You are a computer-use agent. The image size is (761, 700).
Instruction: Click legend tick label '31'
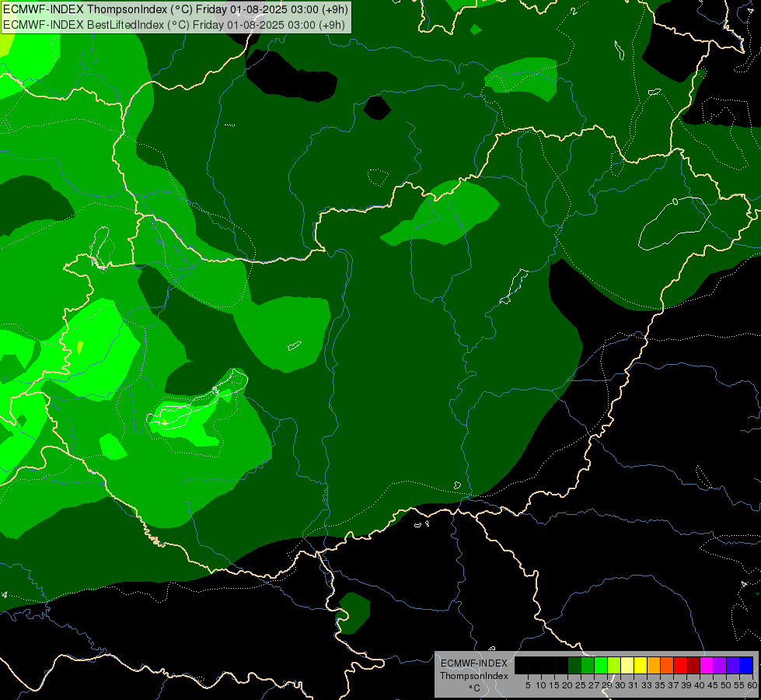634,685
